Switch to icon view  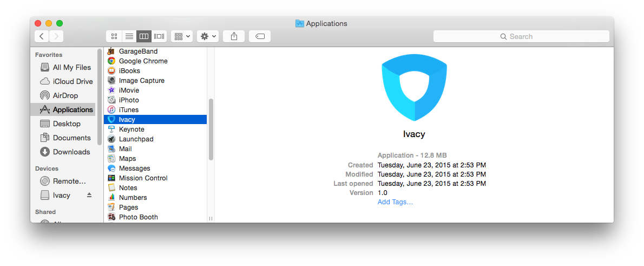pos(114,36)
